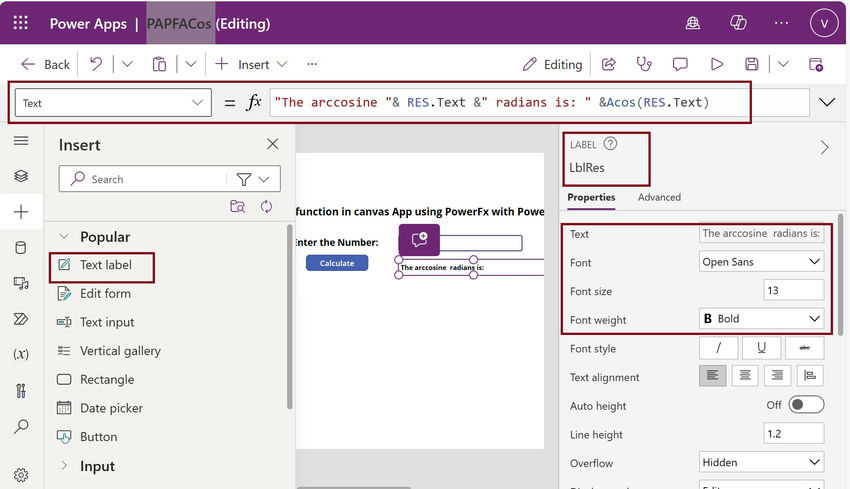Image resolution: width=850 pixels, height=489 pixels.
Task: Toggle underline font style
Action: pos(761,348)
